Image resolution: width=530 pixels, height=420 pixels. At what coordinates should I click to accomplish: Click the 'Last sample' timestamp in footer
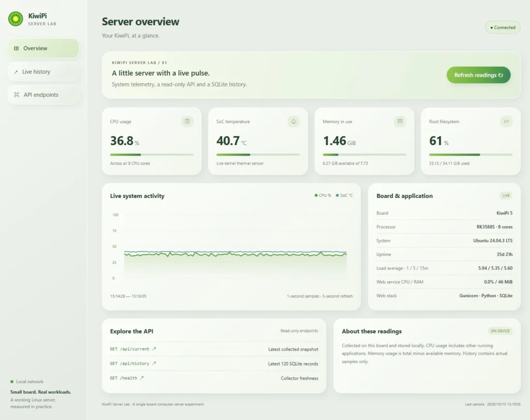pyautogui.click(x=493, y=404)
